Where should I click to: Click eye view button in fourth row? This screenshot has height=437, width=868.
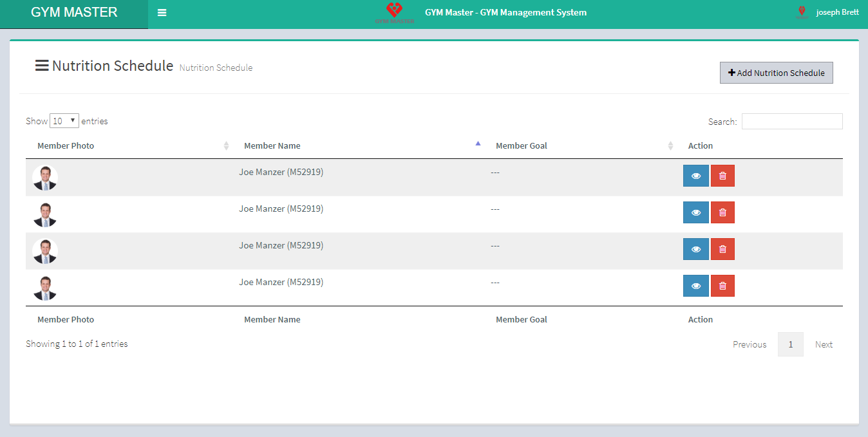[x=695, y=286]
